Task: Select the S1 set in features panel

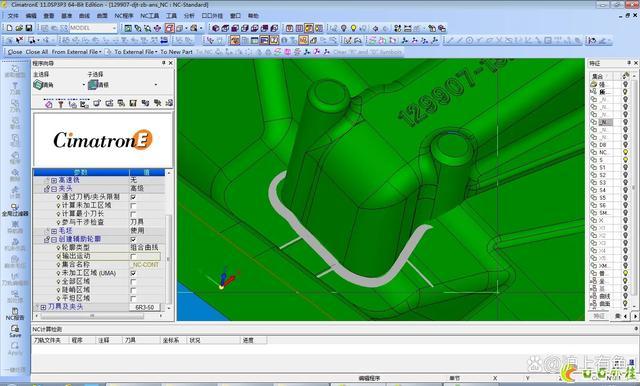Action: coord(602,167)
